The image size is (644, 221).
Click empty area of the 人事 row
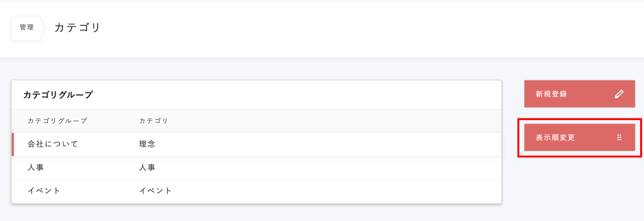(x=322, y=167)
